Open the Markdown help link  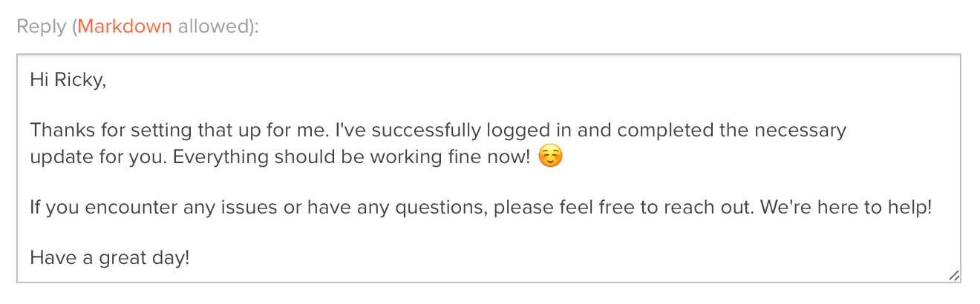click(x=125, y=27)
